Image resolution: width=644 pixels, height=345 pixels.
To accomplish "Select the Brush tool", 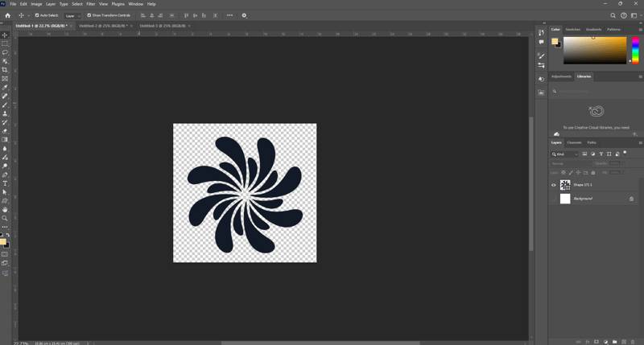I will click(x=5, y=105).
